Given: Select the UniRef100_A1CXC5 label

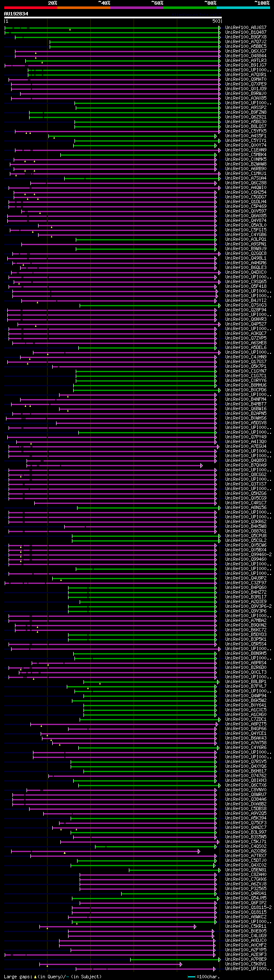Looking at the screenshot, I should pyautogui.click(x=246, y=710).
